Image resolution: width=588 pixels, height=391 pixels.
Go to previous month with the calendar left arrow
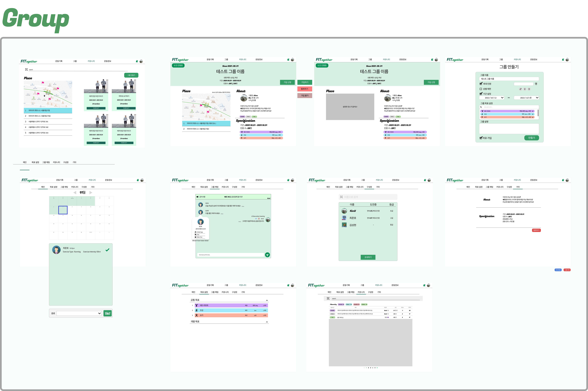75,192
